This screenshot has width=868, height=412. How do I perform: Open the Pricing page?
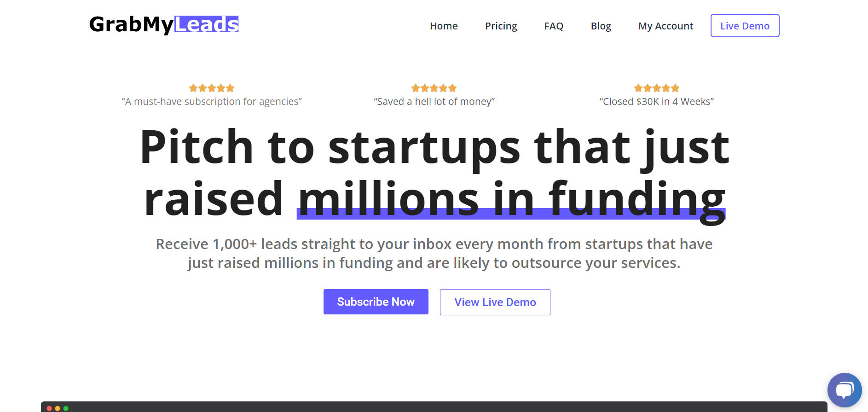501,26
